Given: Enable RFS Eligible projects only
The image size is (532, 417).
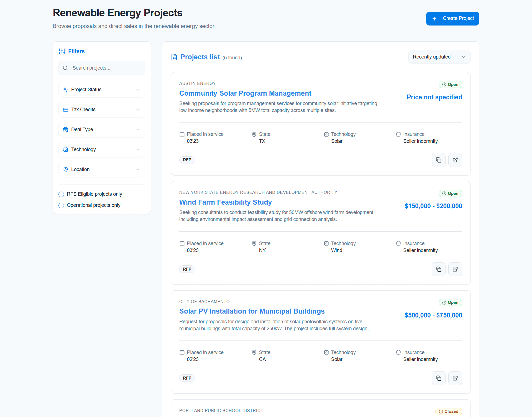Looking at the screenshot, I should (x=61, y=194).
